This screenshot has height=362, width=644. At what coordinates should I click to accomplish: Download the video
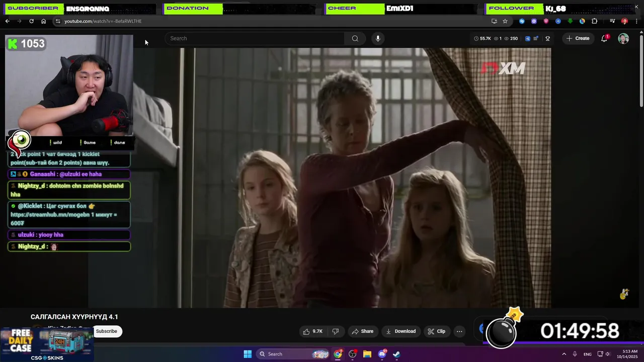(x=400, y=331)
